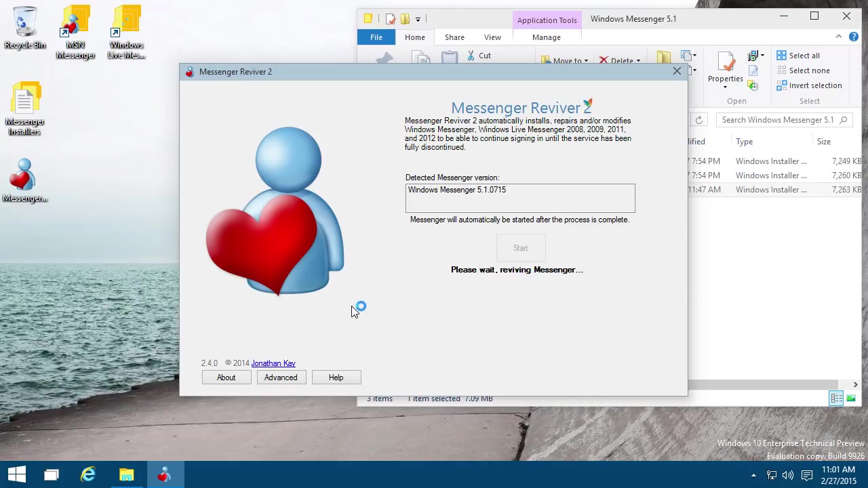
Task: Click the Messenger Reviver title bar icon
Action: (x=189, y=72)
